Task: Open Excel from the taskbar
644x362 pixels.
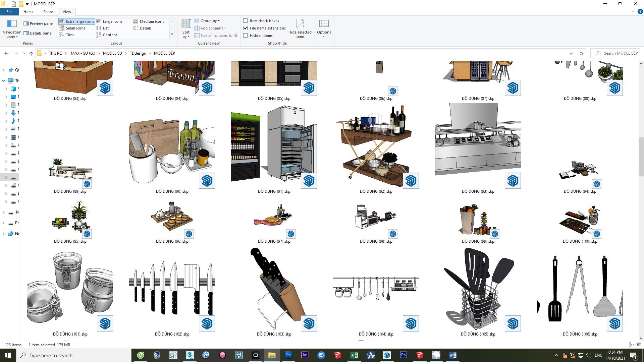Action: coord(354,355)
